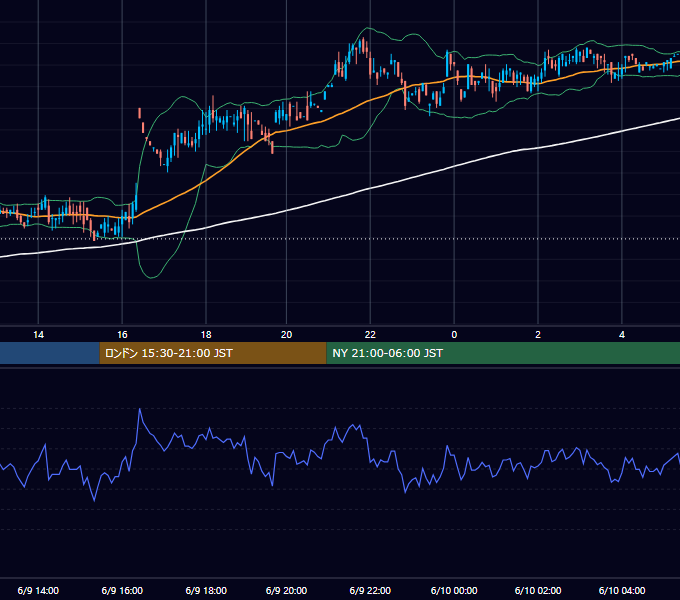Image resolution: width=680 pixels, height=600 pixels.
Task: Click the 6/9 14:00 date label
Action: pyautogui.click(x=38, y=590)
